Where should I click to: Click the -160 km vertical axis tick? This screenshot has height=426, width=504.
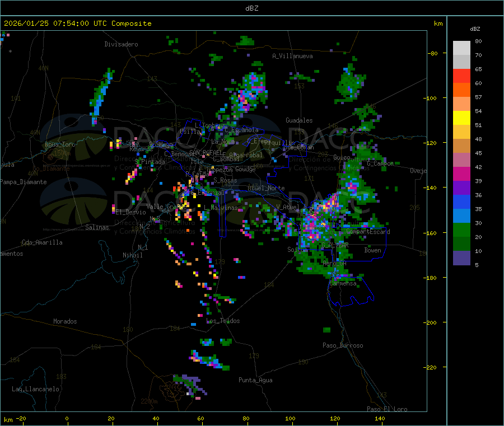click(431, 233)
